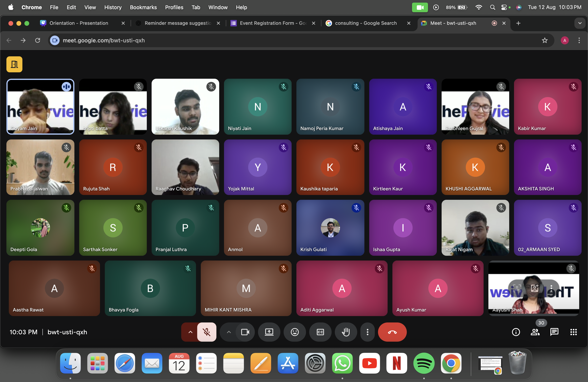
Task: Open the tab search dropdown arrow
Action: (x=580, y=23)
